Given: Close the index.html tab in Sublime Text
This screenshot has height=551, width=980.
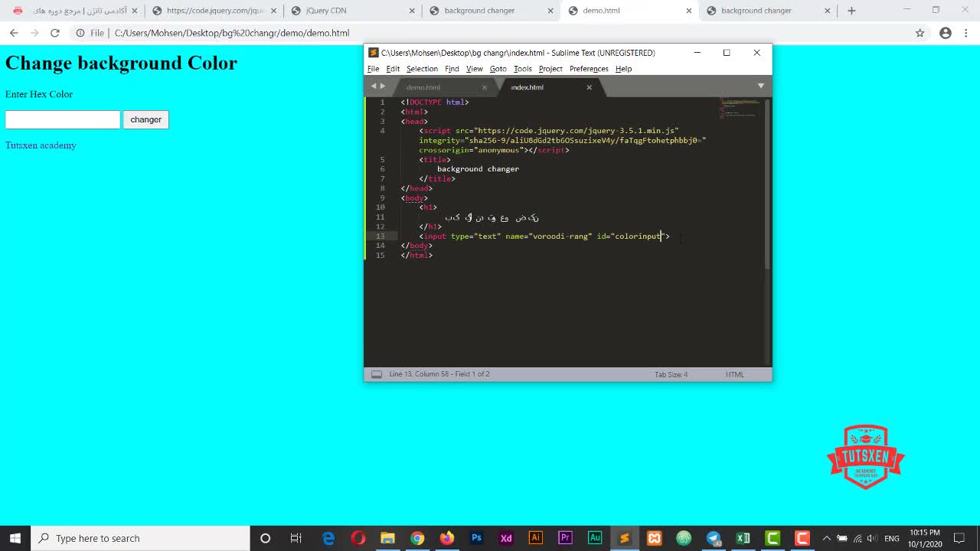Looking at the screenshot, I should (x=589, y=87).
